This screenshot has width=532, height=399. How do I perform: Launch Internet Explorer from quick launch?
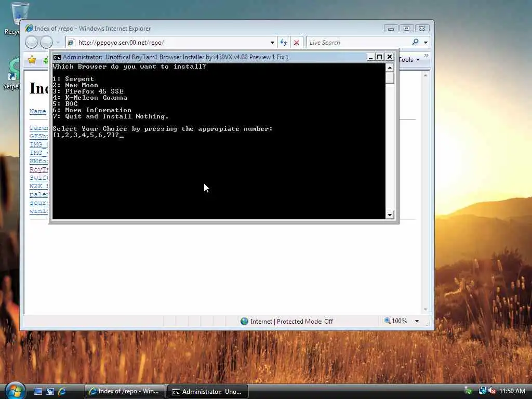click(x=62, y=391)
